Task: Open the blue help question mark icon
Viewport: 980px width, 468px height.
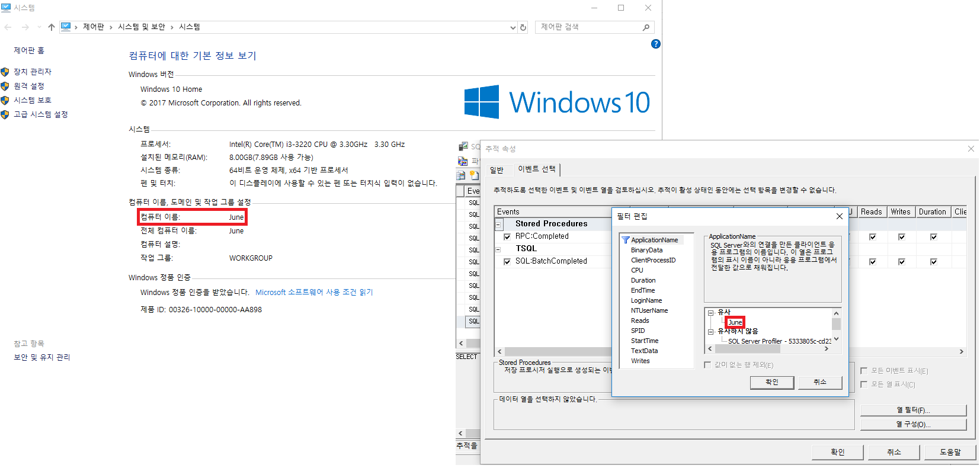Action: [655, 44]
